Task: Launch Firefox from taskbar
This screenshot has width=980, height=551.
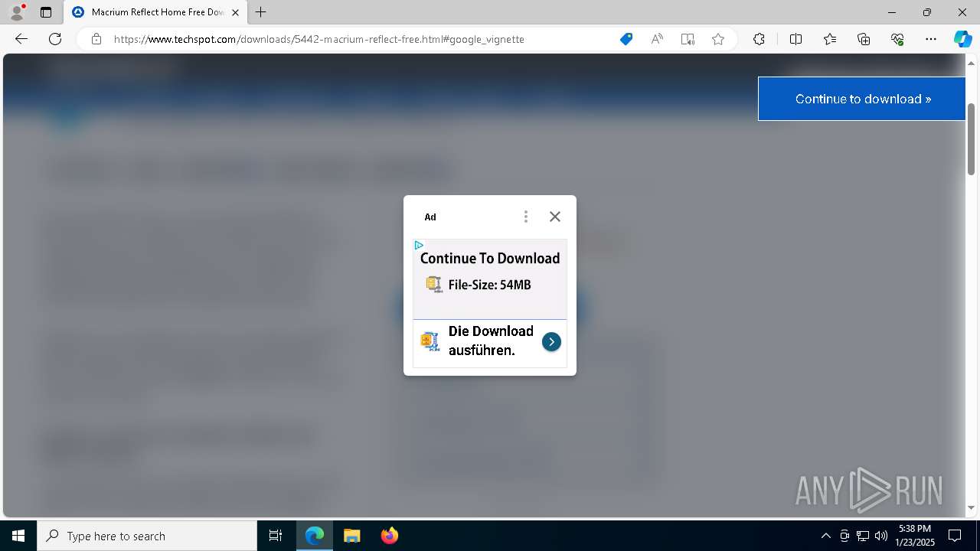Action: [x=389, y=536]
